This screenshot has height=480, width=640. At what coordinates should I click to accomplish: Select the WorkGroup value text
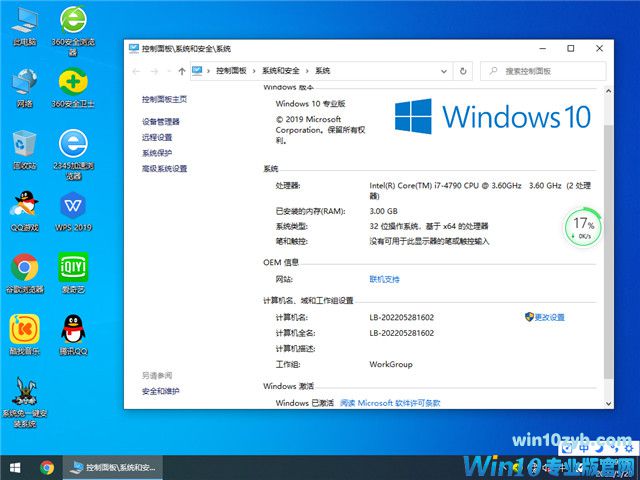[391, 364]
